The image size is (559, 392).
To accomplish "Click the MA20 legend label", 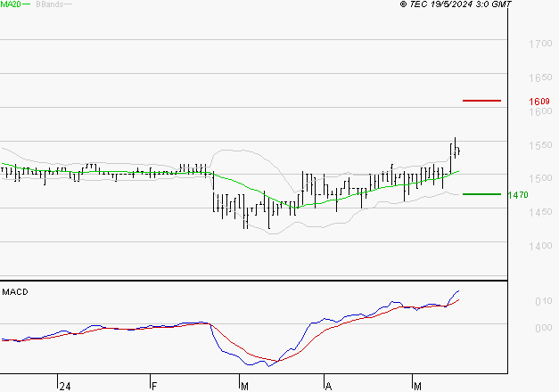I will tap(11, 4).
